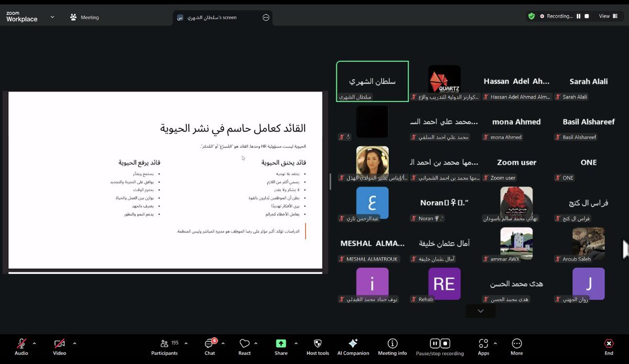
Task: Open the More options menu
Action: (x=517, y=347)
